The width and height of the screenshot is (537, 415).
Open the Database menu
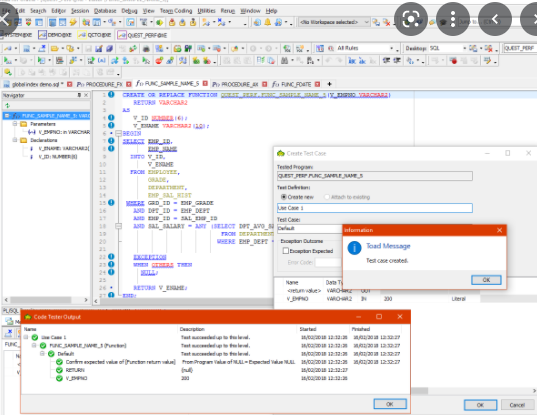105,11
